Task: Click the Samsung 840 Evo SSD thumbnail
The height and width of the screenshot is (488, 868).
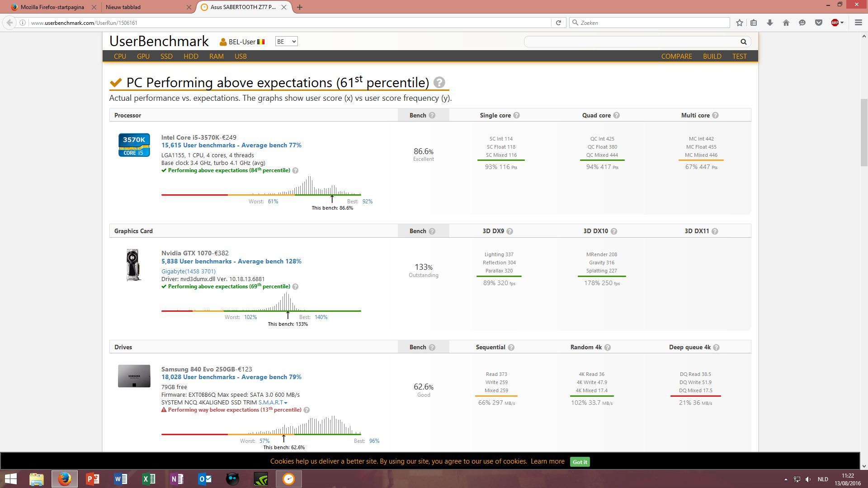Action: (x=134, y=376)
